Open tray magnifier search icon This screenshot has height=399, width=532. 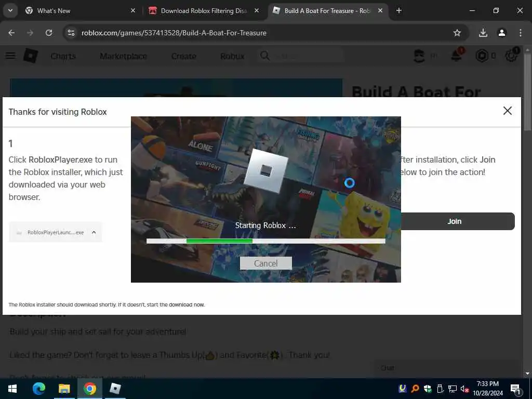coord(415,389)
